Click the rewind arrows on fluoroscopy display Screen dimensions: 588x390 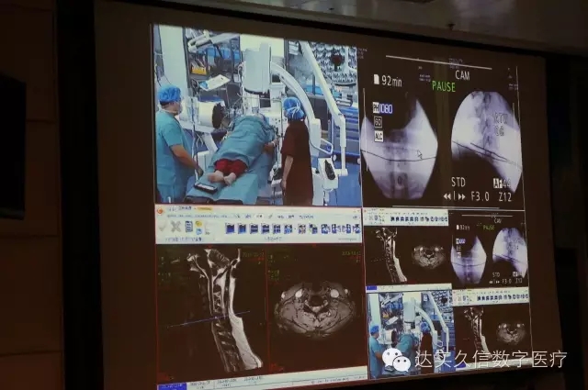(x=448, y=195)
